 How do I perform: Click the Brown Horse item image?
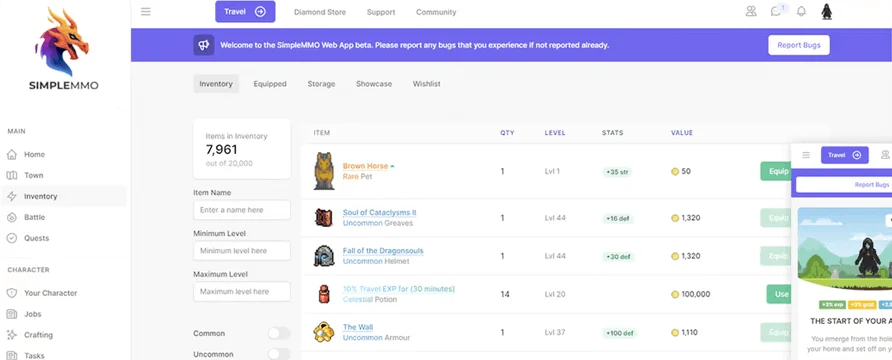pos(324,171)
